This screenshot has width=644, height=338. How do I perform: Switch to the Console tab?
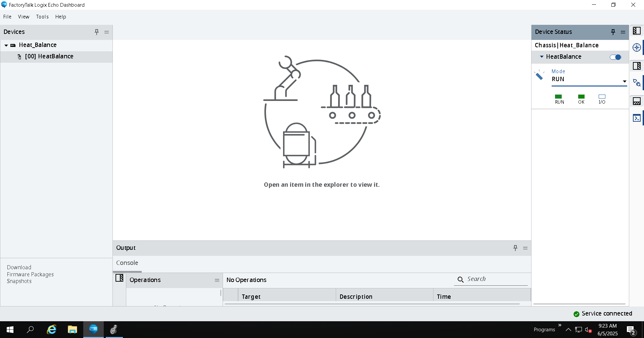click(127, 263)
